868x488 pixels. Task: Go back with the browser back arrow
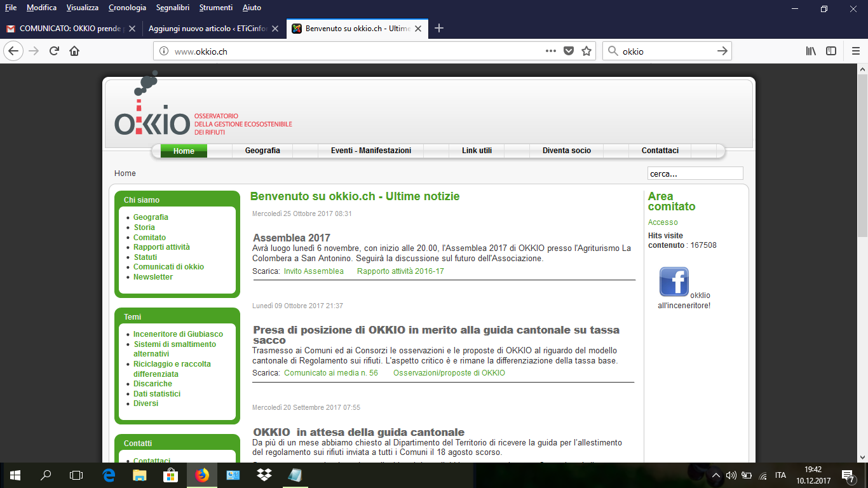[13, 51]
